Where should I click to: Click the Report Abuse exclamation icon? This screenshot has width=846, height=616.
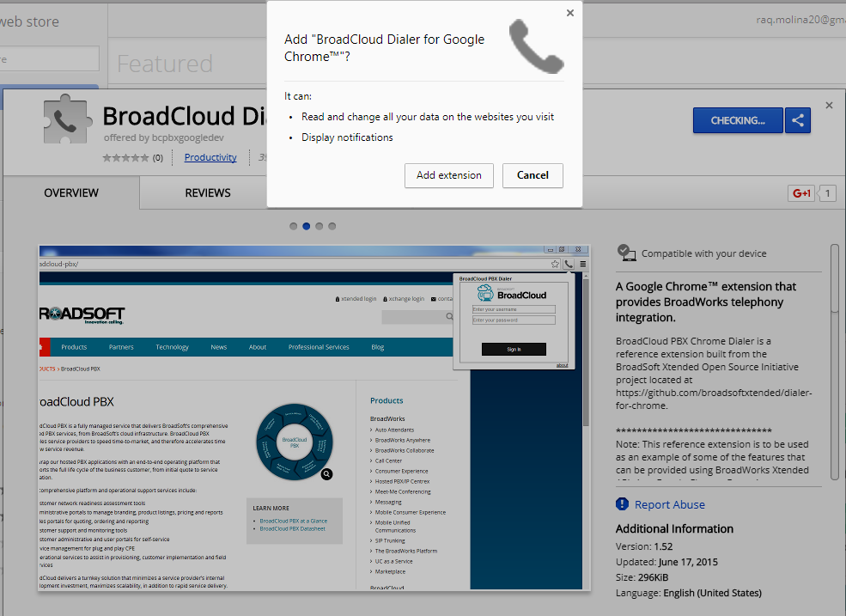[x=622, y=504]
